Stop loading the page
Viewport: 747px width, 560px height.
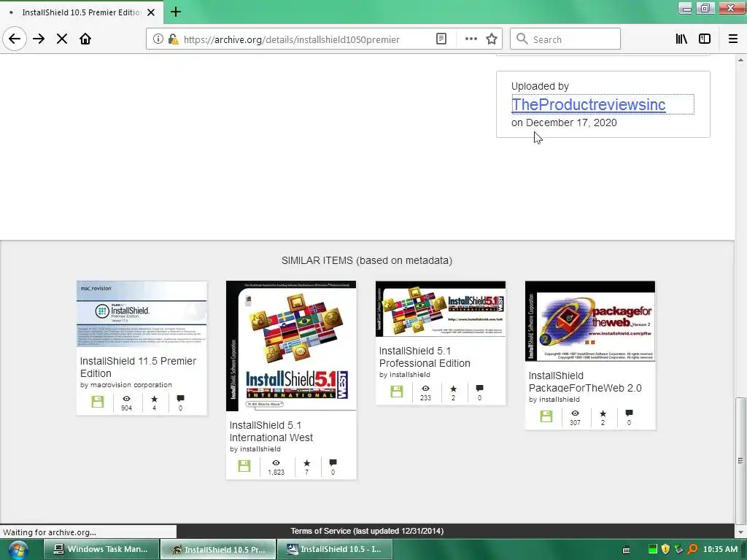coord(62,39)
